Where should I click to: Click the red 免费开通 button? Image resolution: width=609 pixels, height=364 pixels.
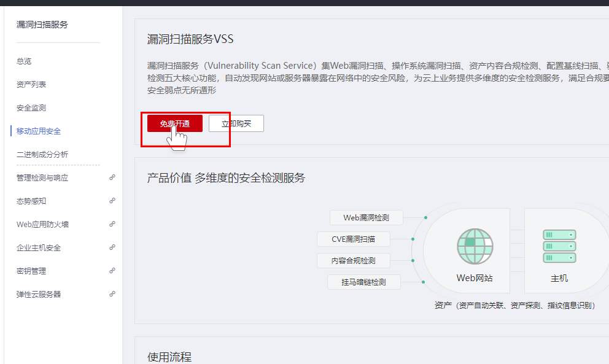pos(175,123)
